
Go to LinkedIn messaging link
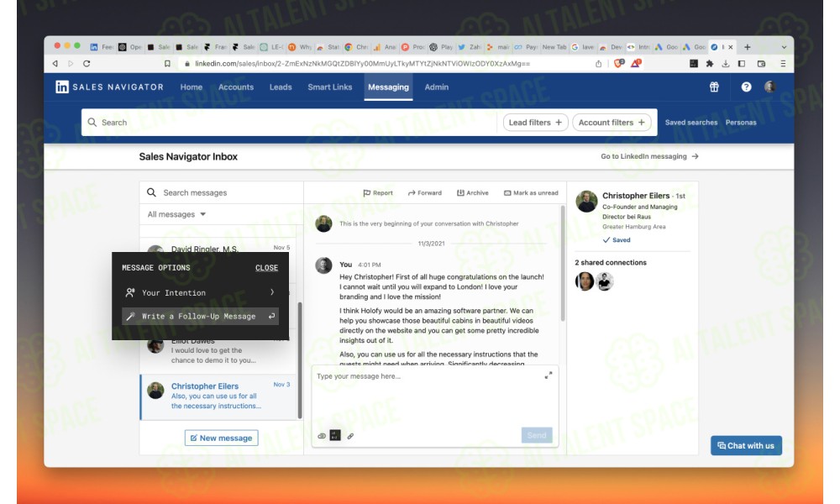[649, 156]
